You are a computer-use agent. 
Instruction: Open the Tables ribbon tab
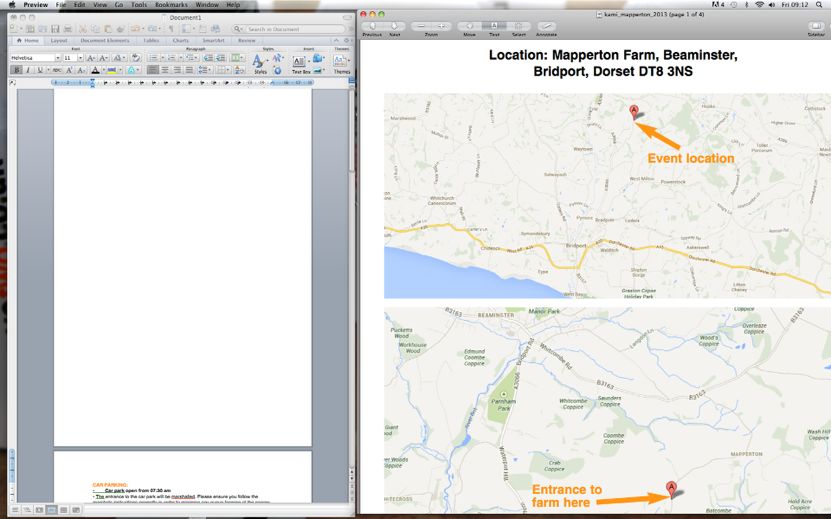151,41
